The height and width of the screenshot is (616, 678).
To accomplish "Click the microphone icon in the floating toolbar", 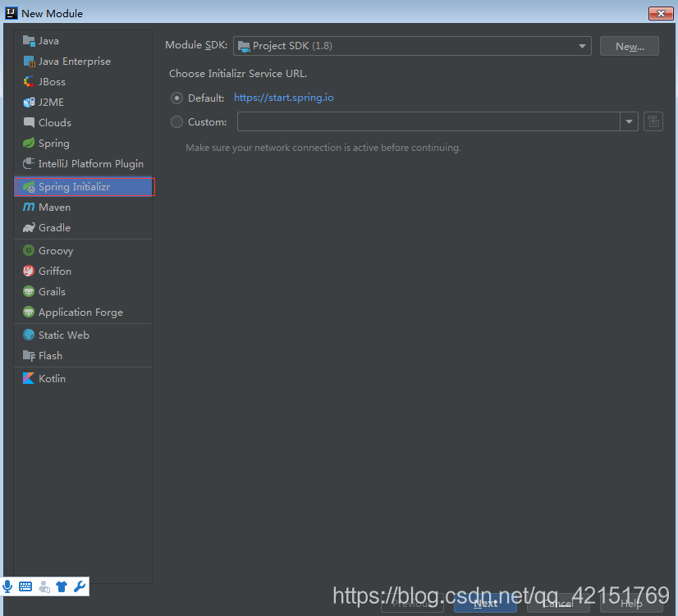I will tap(7, 586).
